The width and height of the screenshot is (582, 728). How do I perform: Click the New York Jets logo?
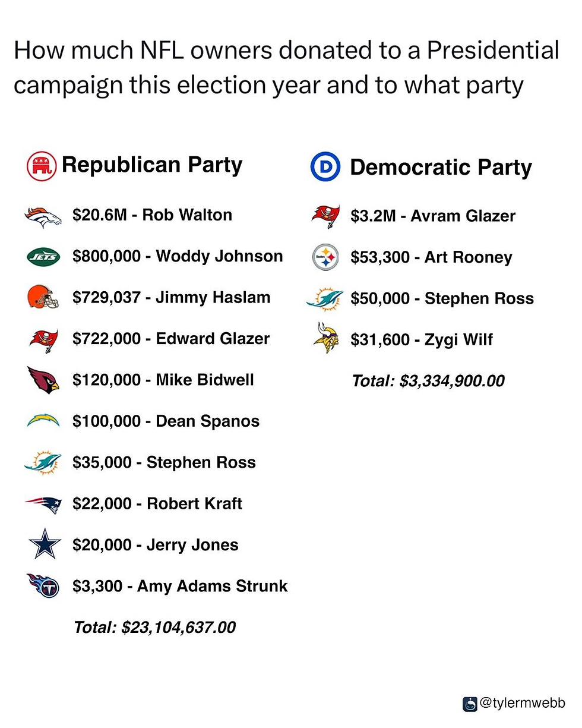[x=43, y=257]
